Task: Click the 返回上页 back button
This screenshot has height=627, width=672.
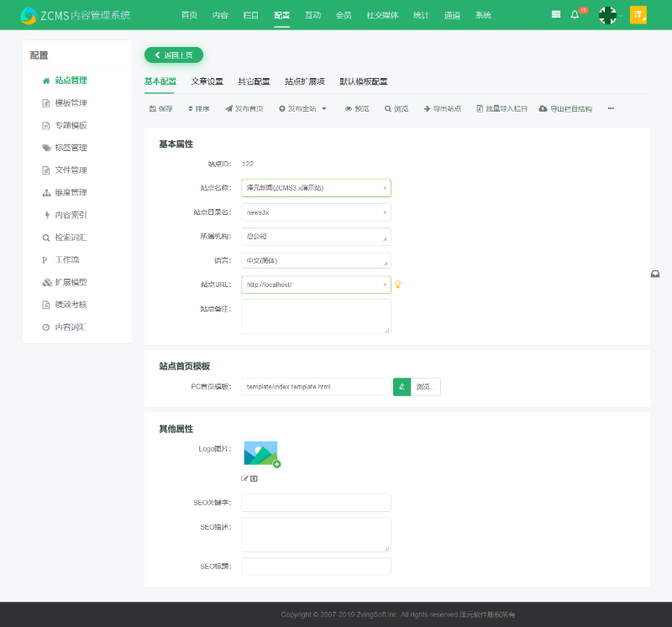Action: click(x=174, y=55)
